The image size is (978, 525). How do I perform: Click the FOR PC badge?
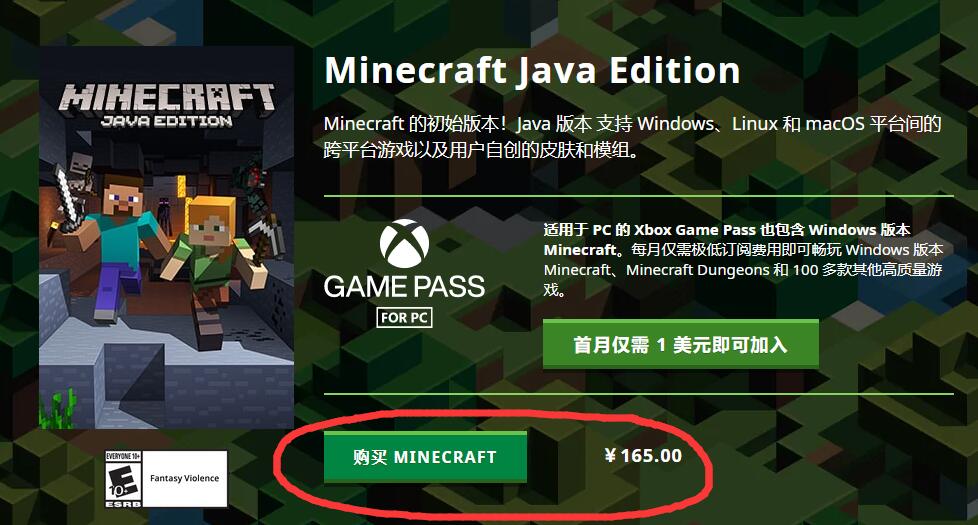[x=404, y=317]
